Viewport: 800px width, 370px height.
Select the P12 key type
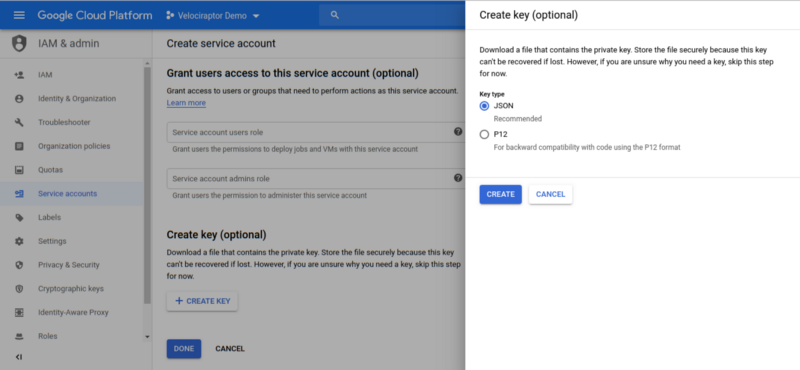click(x=484, y=135)
